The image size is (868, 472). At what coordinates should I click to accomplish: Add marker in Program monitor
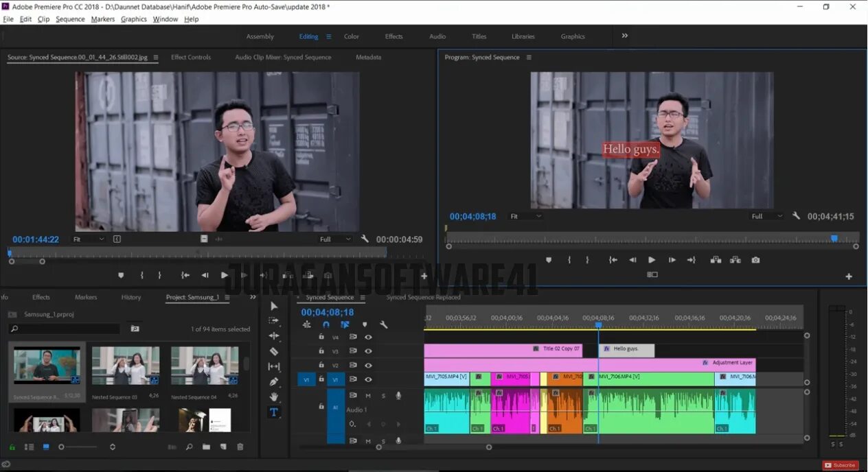(549, 260)
